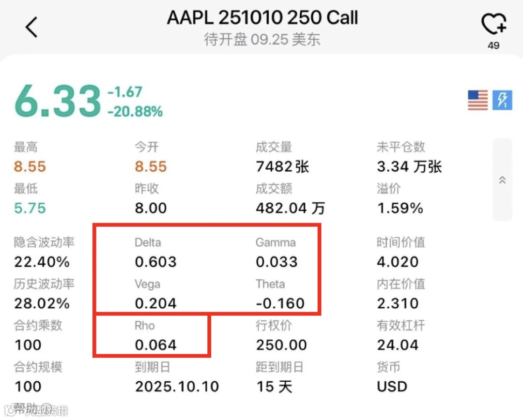Tap the 今开 value 8.55
This screenshot has width=523, height=420.
pos(151,166)
